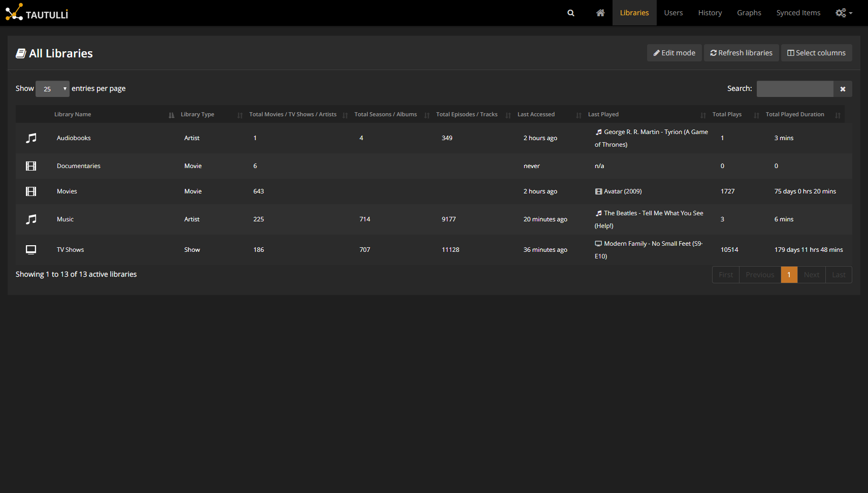The image size is (868, 493).
Task: Click the music note icon for Music library
Action: coord(31,219)
